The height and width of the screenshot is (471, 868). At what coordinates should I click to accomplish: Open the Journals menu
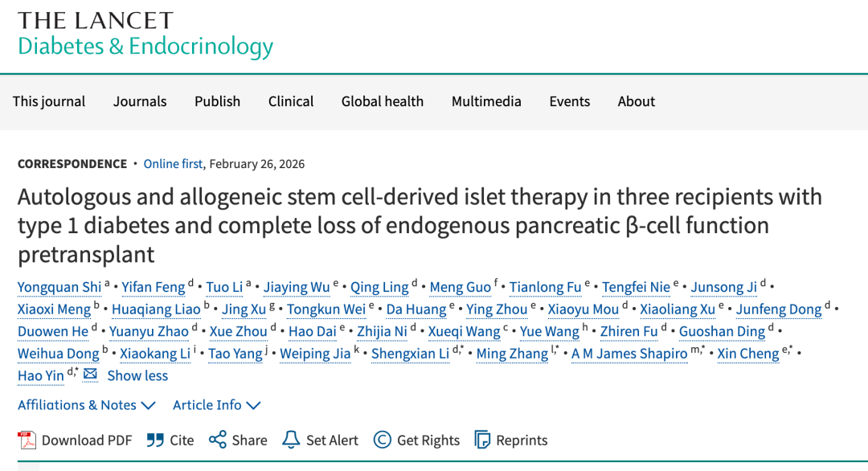[140, 101]
